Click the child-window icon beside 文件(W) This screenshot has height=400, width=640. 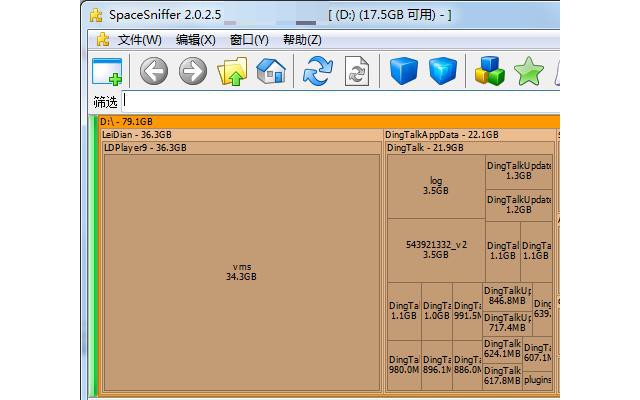pyautogui.click(x=102, y=40)
